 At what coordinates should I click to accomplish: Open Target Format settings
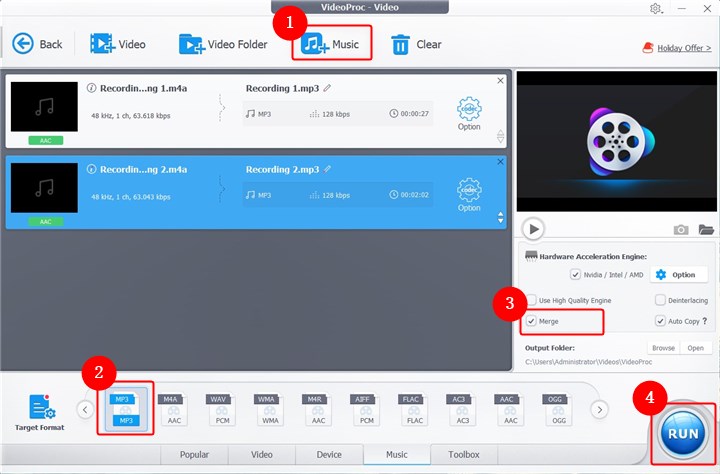tap(39, 412)
